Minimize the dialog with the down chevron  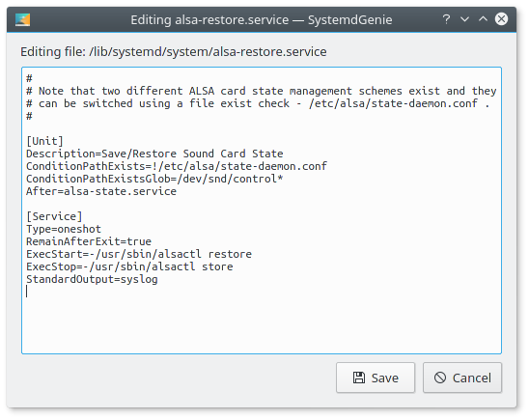pyautogui.click(x=465, y=19)
